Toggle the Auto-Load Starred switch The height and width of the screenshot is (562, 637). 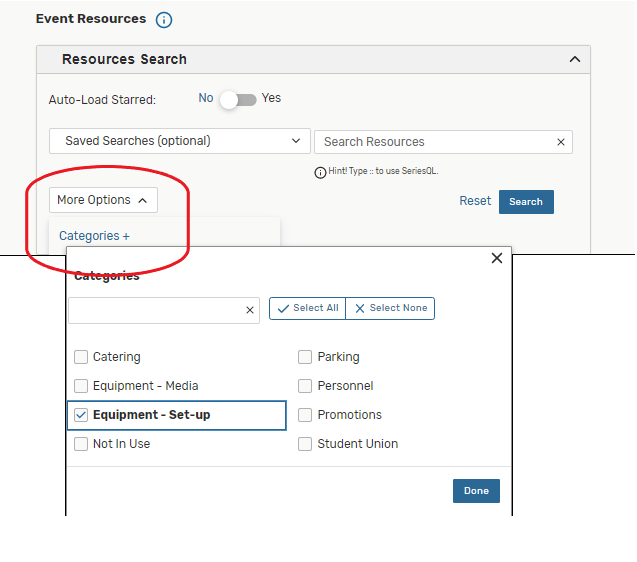[x=238, y=99]
